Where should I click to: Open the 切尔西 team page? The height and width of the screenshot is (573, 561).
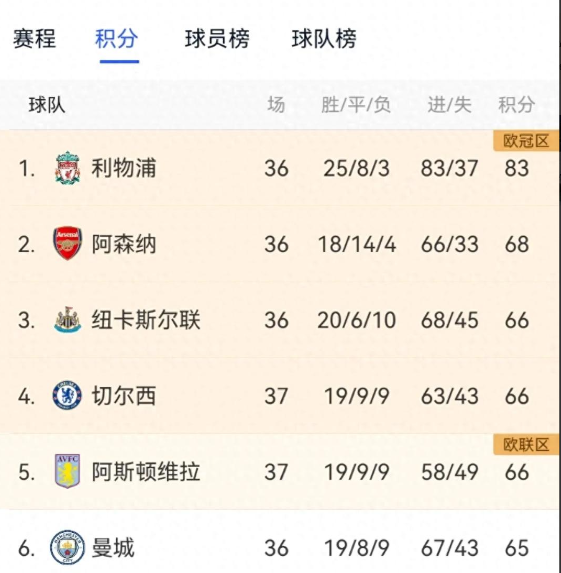click(x=124, y=396)
